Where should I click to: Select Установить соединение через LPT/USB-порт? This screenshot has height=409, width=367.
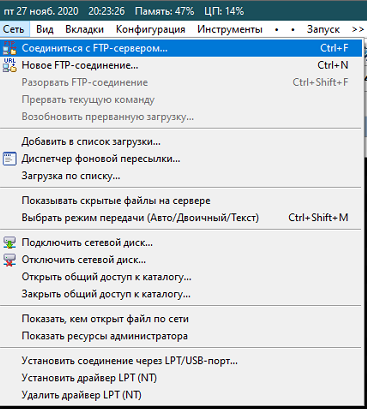pyautogui.click(x=181, y=361)
